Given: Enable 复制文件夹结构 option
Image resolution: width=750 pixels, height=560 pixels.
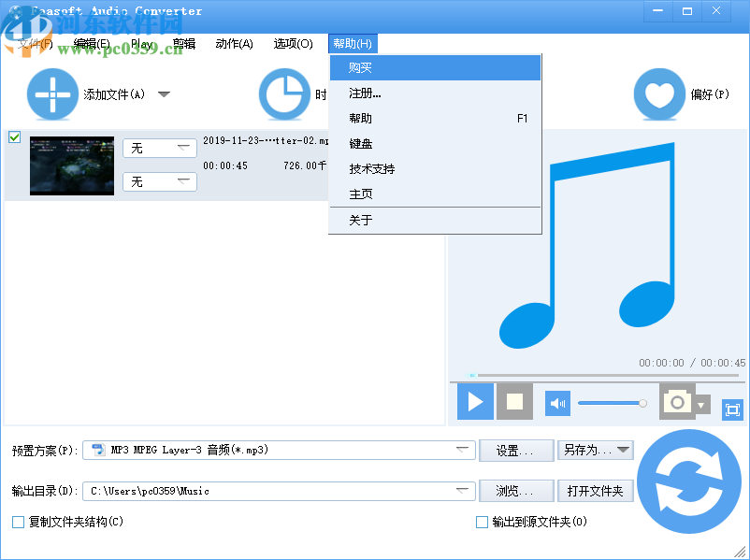Looking at the screenshot, I should coord(17,522).
